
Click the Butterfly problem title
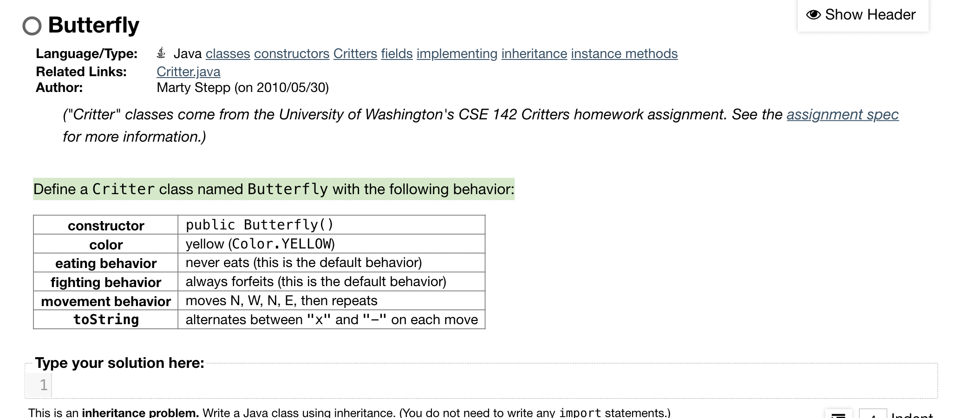tap(93, 25)
